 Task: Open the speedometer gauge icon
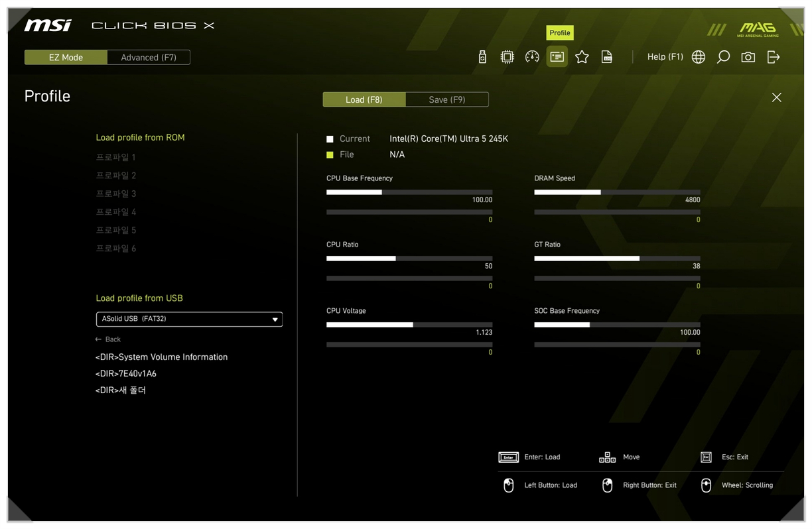[532, 57]
